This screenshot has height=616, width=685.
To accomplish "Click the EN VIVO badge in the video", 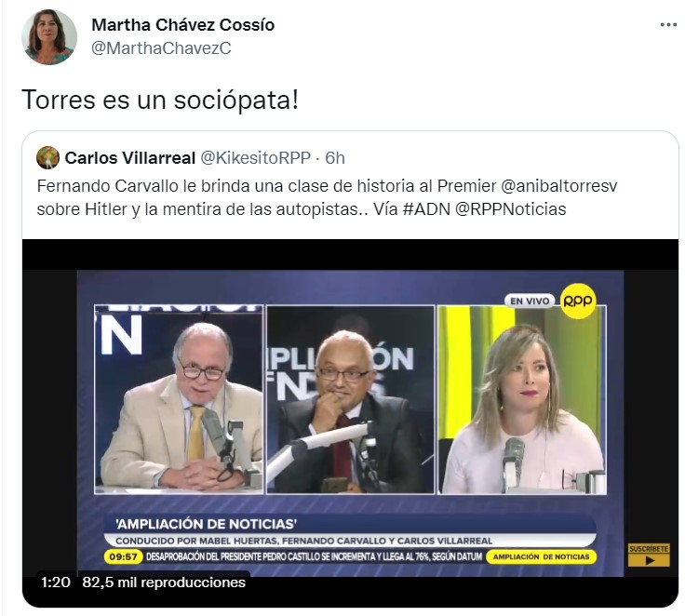I will tap(530, 301).
